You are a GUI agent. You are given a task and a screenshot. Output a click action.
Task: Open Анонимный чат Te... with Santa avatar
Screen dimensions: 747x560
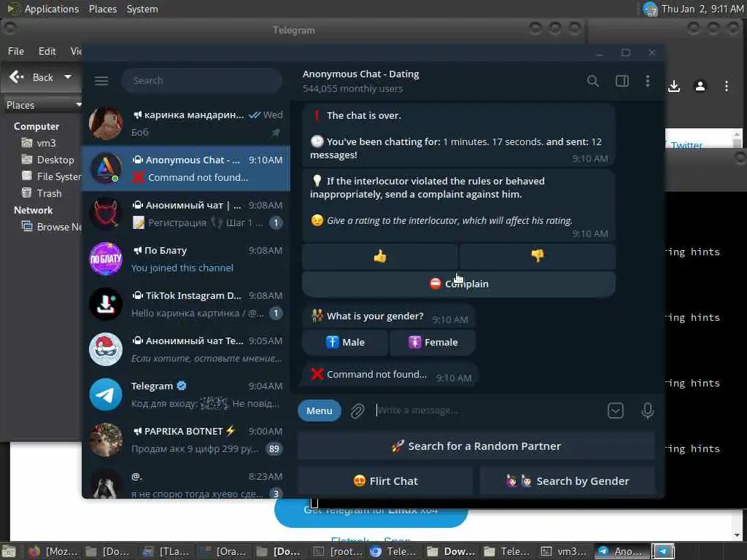click(x=186, y=349)
